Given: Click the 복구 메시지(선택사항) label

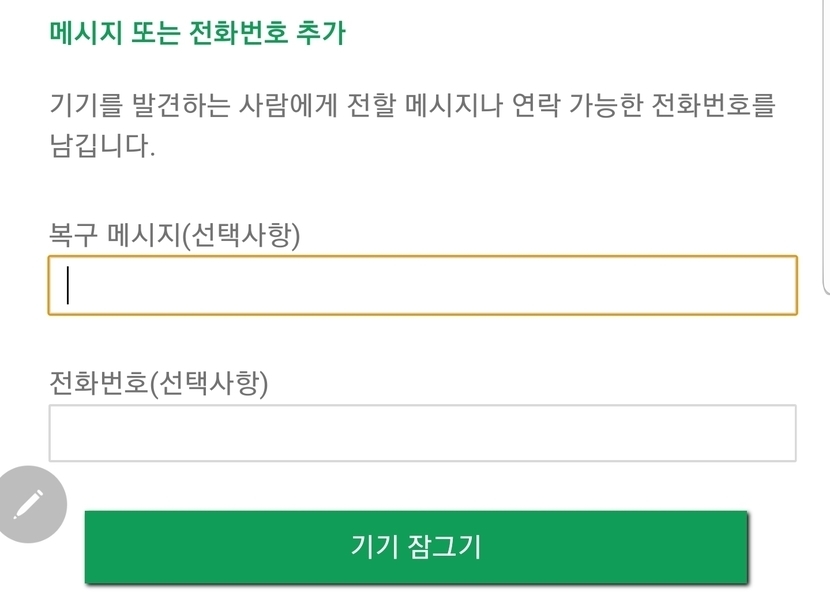Looking at the screenshot, I should point(175,234).
